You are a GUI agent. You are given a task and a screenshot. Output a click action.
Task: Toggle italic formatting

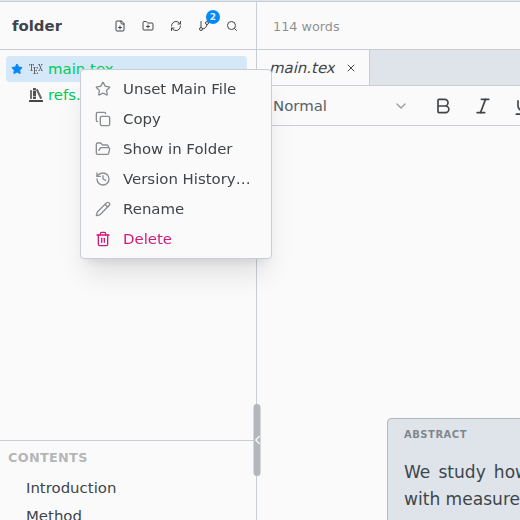(482, 106)
